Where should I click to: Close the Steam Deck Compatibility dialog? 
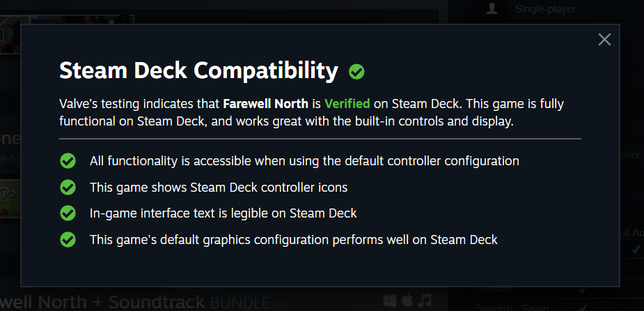[x=604, y=40]
